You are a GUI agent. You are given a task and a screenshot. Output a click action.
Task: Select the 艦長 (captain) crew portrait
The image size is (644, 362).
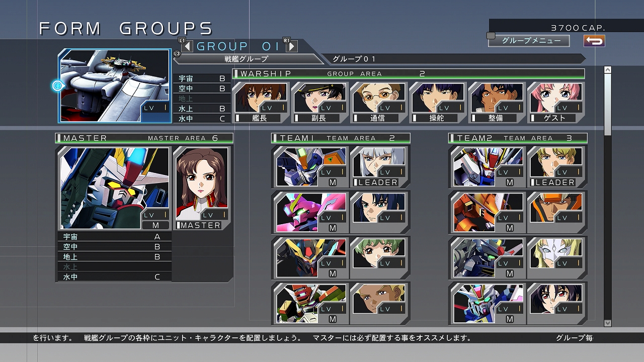click(x=261, y=99)
